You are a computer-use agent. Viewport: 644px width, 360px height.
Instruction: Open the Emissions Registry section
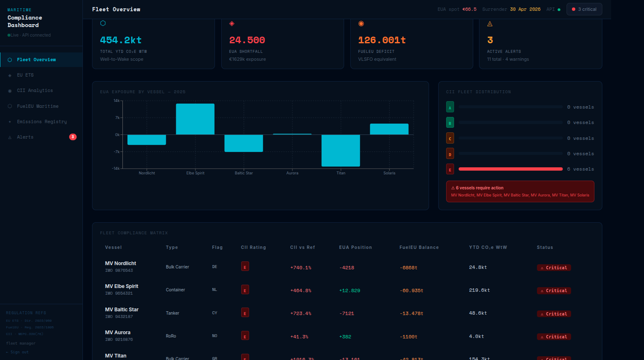42,122
